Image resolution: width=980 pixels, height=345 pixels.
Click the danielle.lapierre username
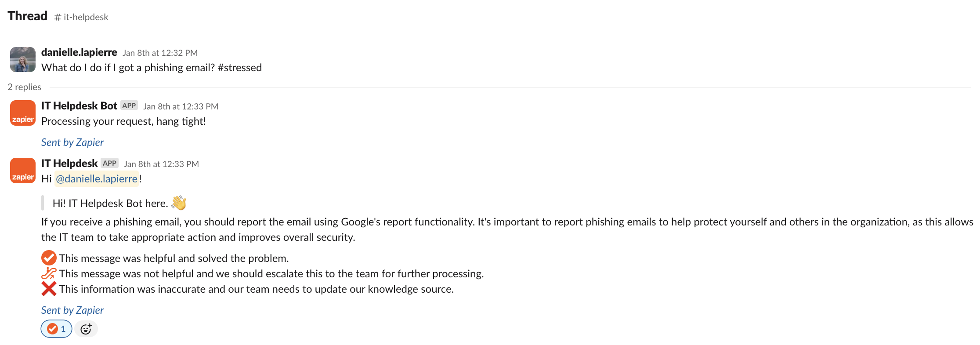tap(79, 52)
